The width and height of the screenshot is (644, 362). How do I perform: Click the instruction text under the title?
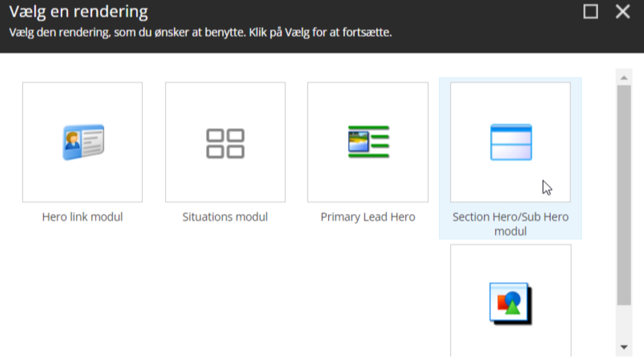point(201,33)
